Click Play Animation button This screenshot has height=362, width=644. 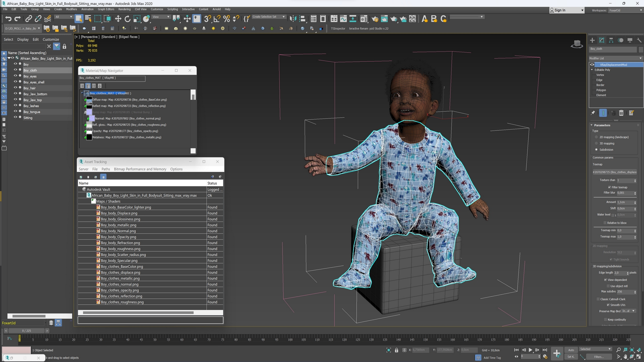(x=530, y=350)
